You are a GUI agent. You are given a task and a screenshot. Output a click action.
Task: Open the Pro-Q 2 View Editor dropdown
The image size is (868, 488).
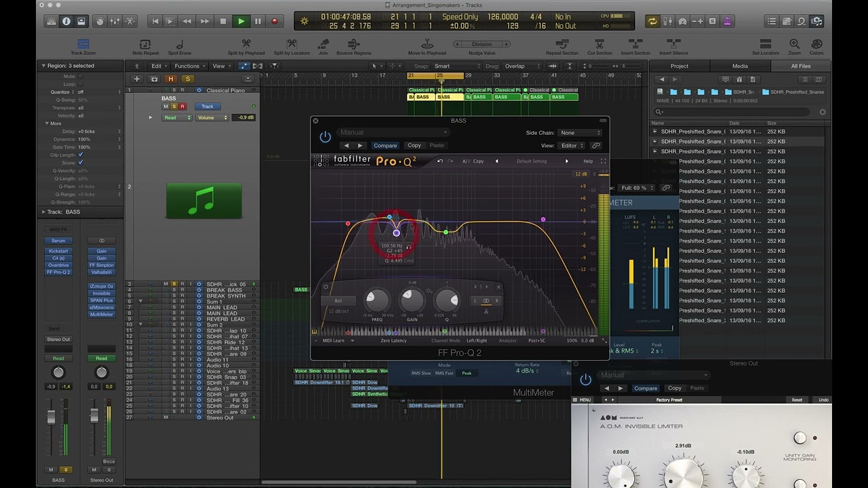coord(572,146)
